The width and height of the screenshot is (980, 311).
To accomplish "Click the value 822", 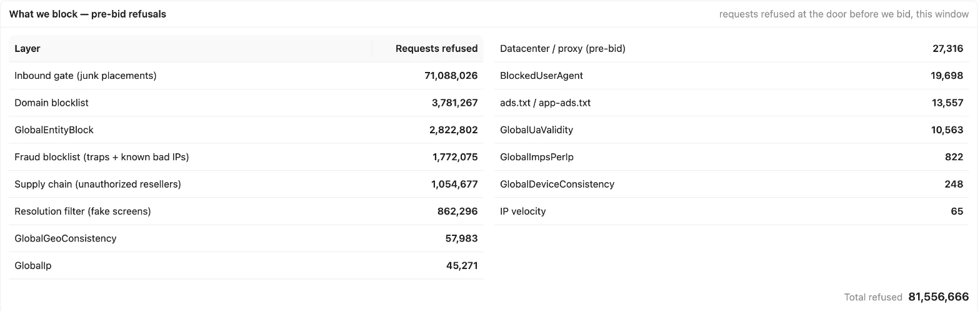I will [954, 157].
